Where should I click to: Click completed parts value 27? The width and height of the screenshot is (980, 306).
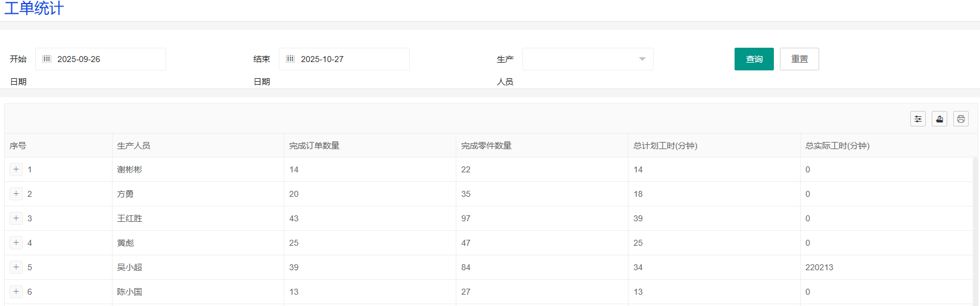pyautogui.click(x=466, y=292)
